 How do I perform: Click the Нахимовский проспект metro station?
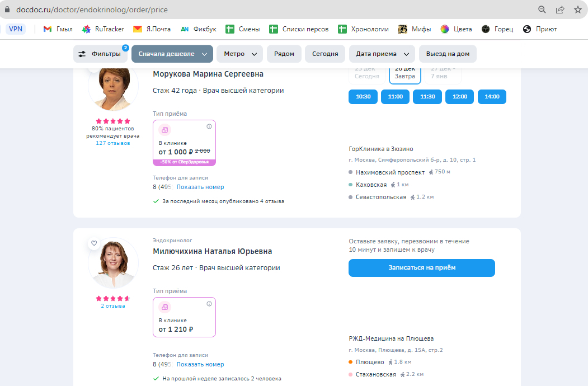390,172
